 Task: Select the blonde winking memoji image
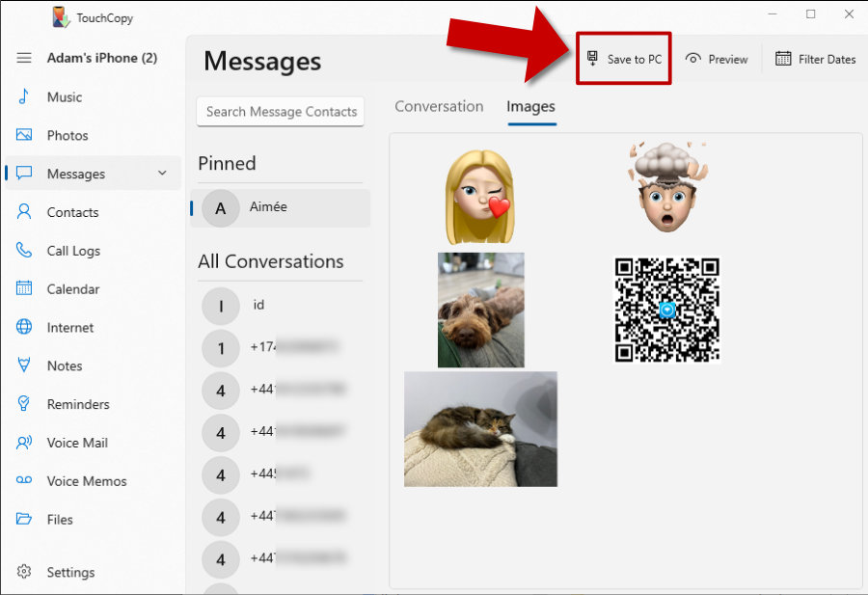[x=480, y=197]
